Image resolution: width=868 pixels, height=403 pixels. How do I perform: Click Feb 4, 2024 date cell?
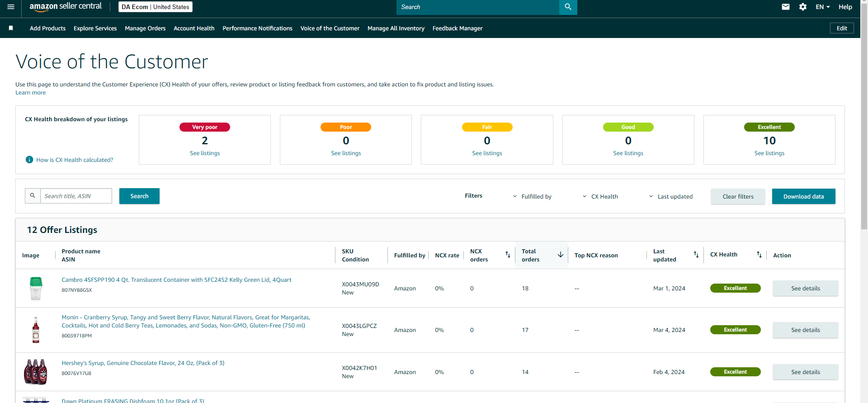[669, 372]
